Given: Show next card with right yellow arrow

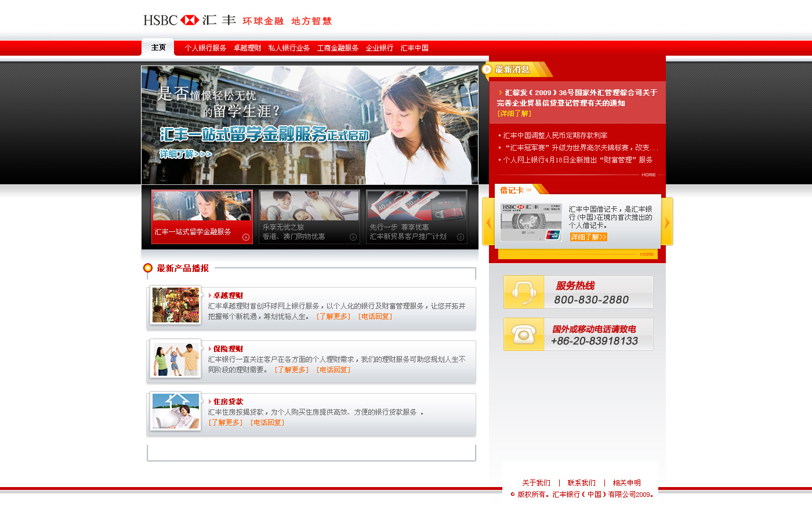Looking at the screenshot, I should pyautogui.click(x=667, y=222).
